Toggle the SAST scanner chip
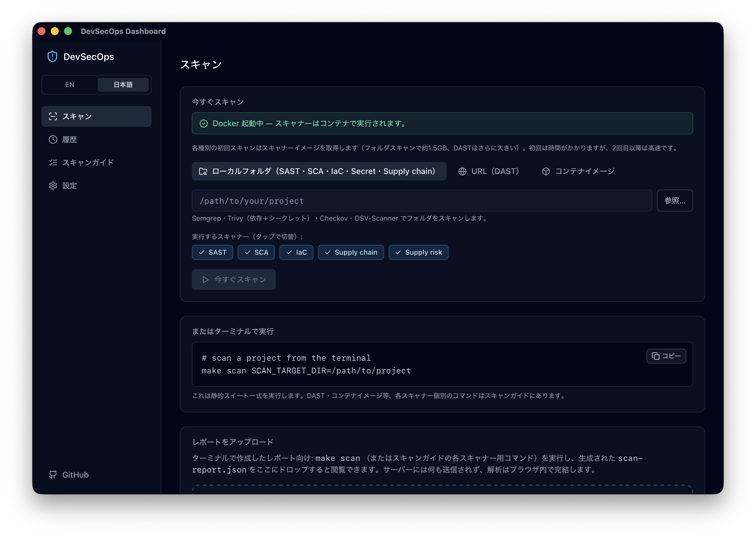This screenshot has height=537, width=756. (x=212, y=252)
